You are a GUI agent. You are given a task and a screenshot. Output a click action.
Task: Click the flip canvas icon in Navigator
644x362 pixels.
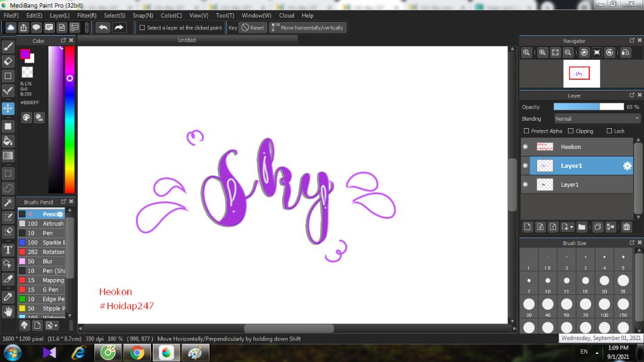click(626, 52)
